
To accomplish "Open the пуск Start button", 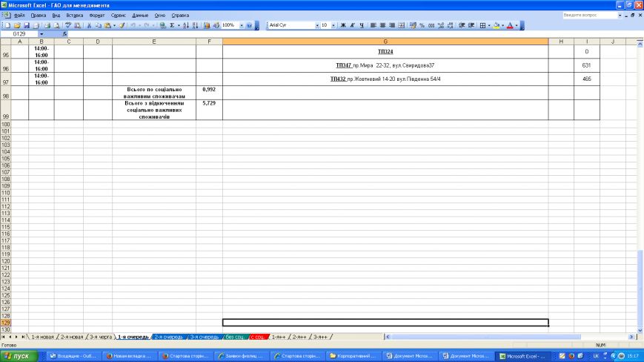I will point(19,356).
